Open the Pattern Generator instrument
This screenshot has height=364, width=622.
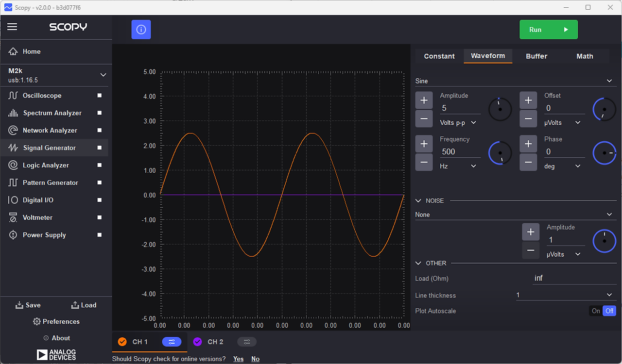(x=54, y=183)
